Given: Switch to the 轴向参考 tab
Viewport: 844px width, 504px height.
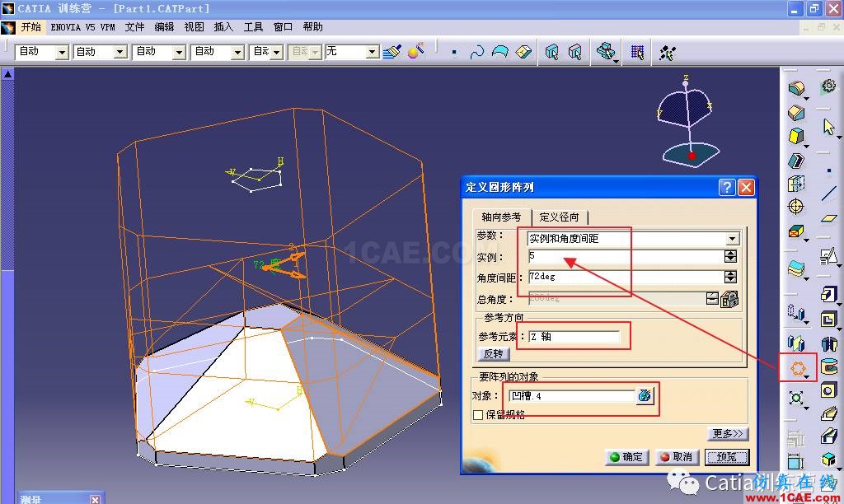Looking at the screenshot, I should click(501, 217).
